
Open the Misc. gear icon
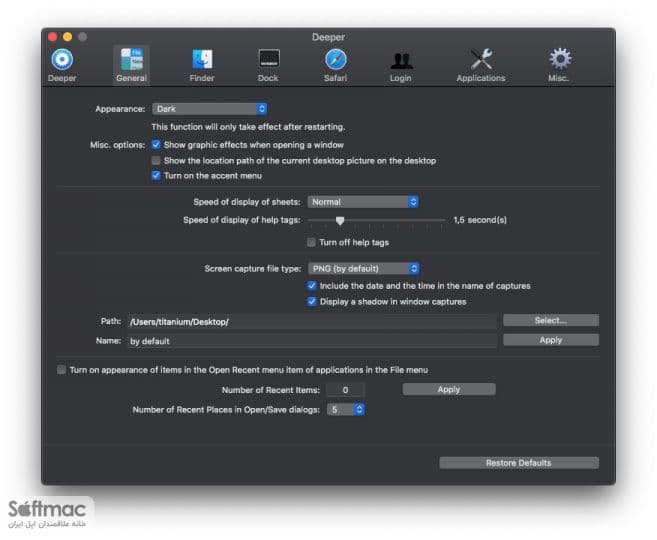pyautogui.click(x=559, y=65)
